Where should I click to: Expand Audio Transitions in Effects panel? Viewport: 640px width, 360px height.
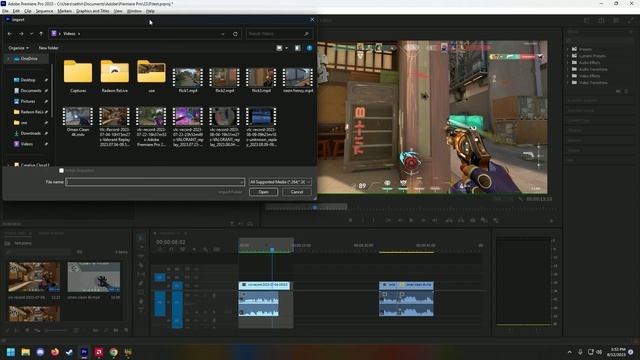click(568, 69)
